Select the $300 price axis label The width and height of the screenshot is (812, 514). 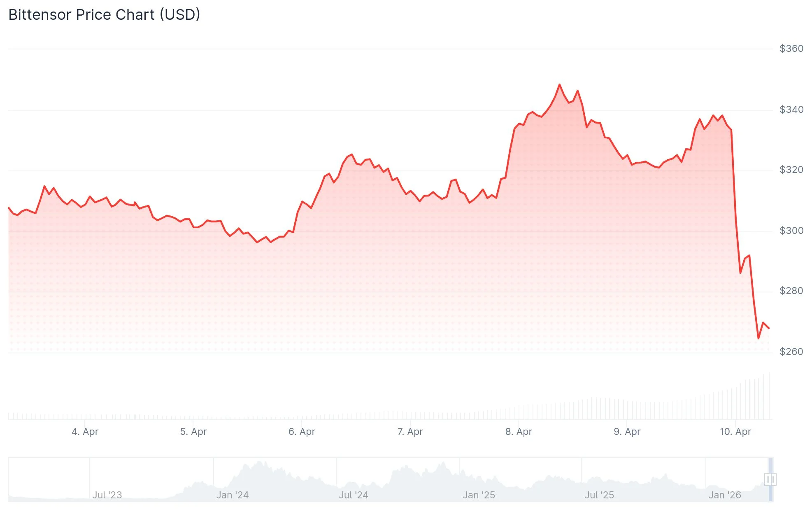click(x=791, y=231)
